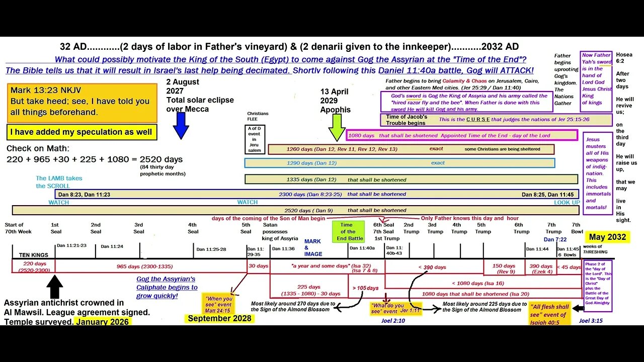Click the 'LOOK UP' label
The width and height of the screenshot is (644, 362).
tap(567, 203)
